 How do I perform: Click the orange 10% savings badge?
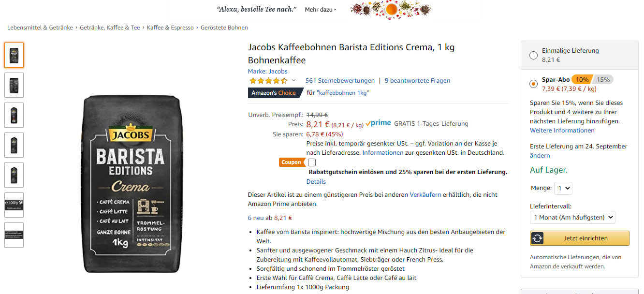[582, 80]
